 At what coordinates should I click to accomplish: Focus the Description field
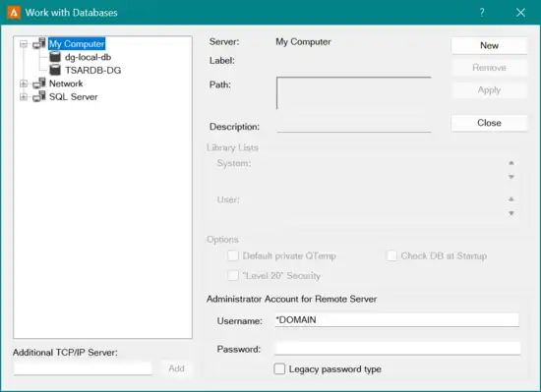(x=354, y=127)
